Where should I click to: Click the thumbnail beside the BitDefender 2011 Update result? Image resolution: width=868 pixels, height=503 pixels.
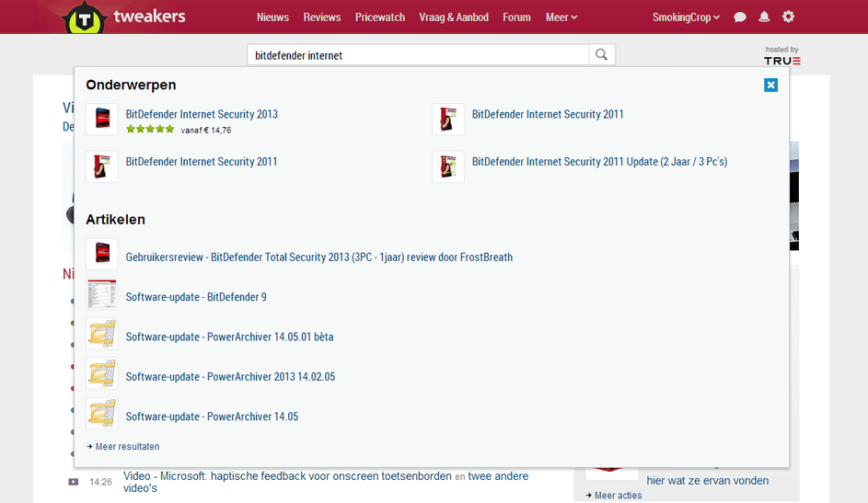[x=448, y=166]
